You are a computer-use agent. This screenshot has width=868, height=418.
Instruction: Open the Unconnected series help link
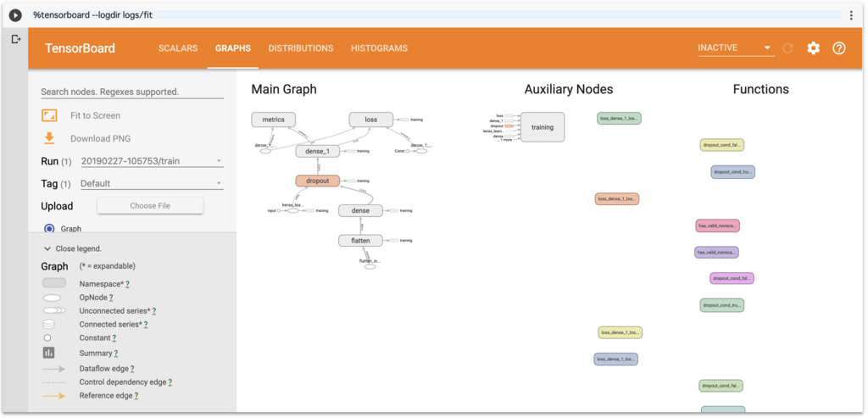point(154,311)
